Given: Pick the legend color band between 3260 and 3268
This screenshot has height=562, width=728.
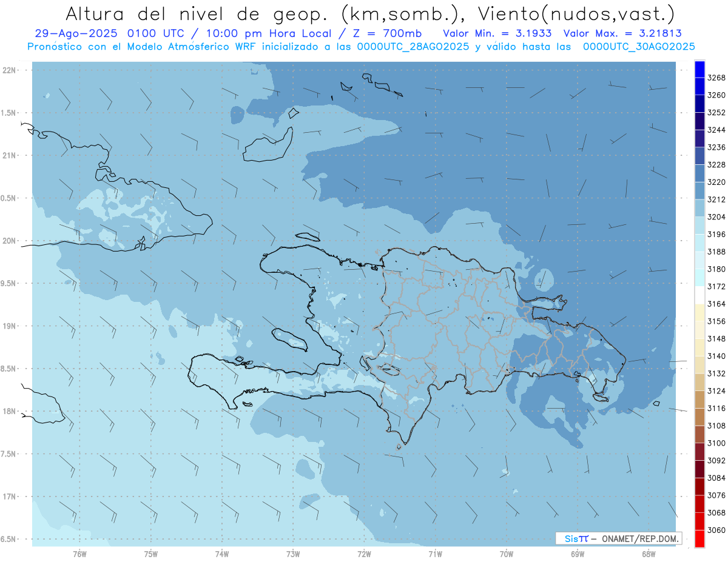Looking at the screenshot, I should click(699, 86).
